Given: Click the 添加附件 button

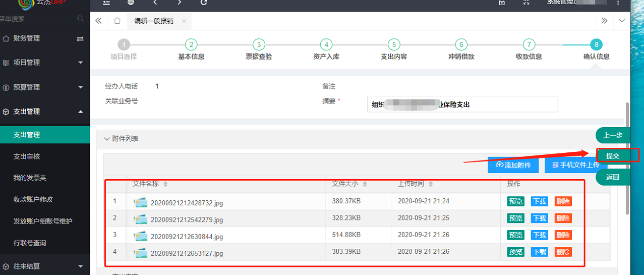Looking at the screenshot, I should 513,165.
